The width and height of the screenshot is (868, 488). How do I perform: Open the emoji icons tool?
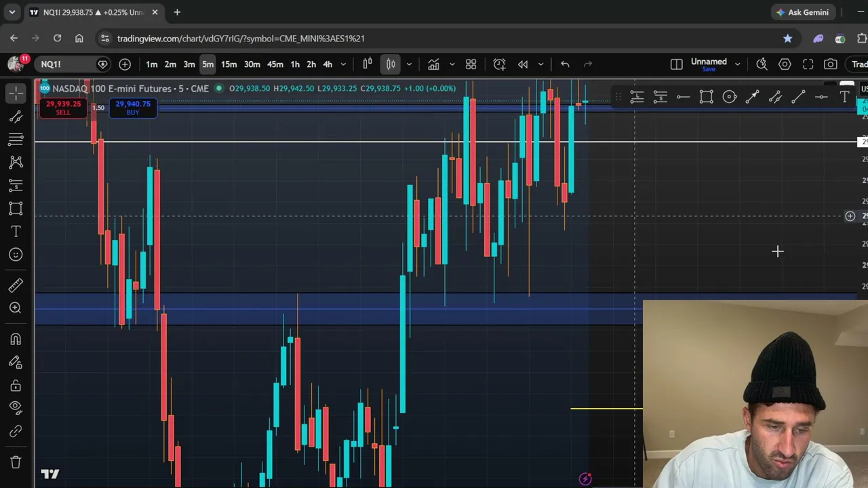pyautogui.click(x=16, y=255)
